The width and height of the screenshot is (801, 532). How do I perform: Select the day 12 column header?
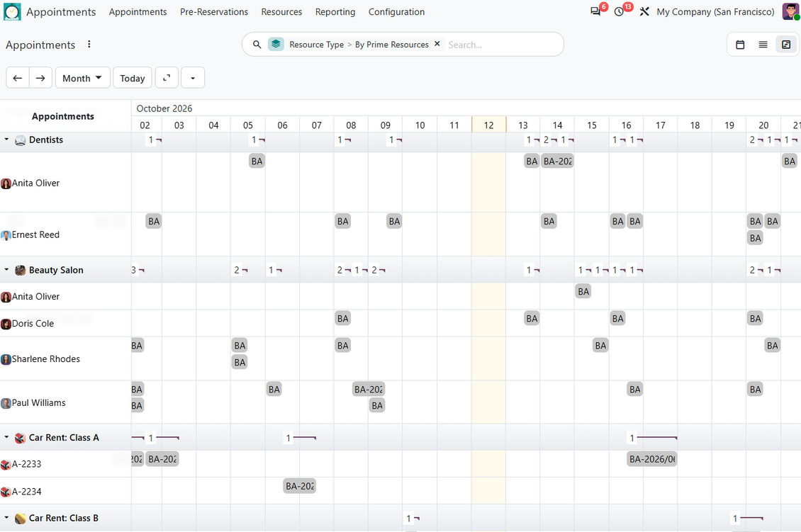point(489,125)
